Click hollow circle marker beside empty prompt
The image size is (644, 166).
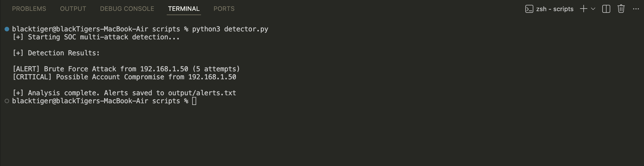click(7, 101)
